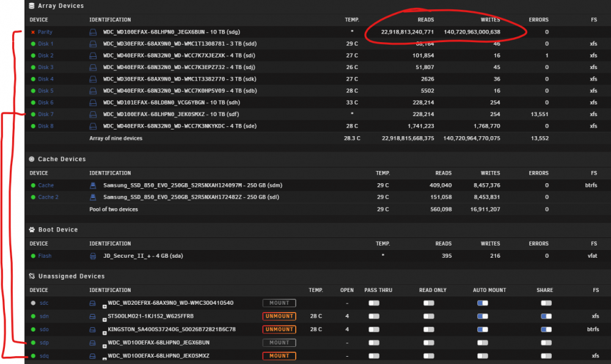This screenshot has width=611, height=364.
Task: Click the disk icon in the Disk 7 row
Action: pos(93,114)
